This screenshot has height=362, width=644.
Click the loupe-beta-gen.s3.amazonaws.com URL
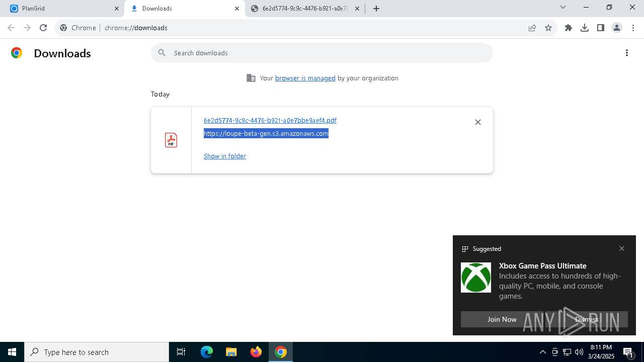pos(266,133)
